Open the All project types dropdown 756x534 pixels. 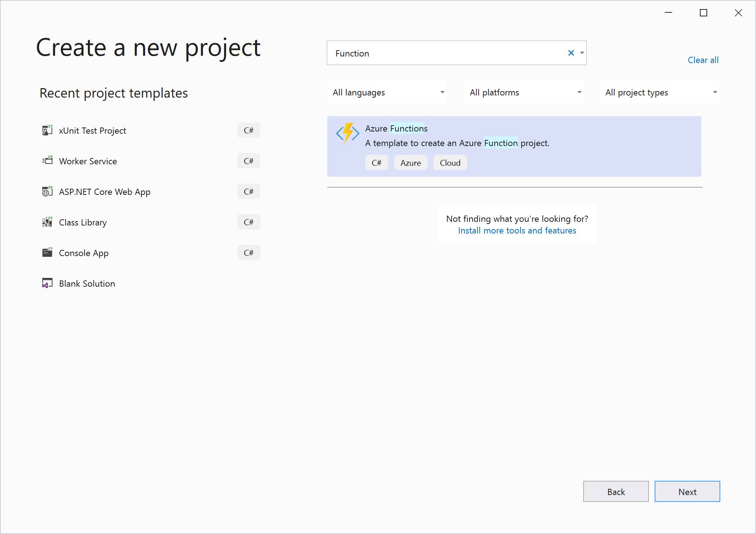660,93
